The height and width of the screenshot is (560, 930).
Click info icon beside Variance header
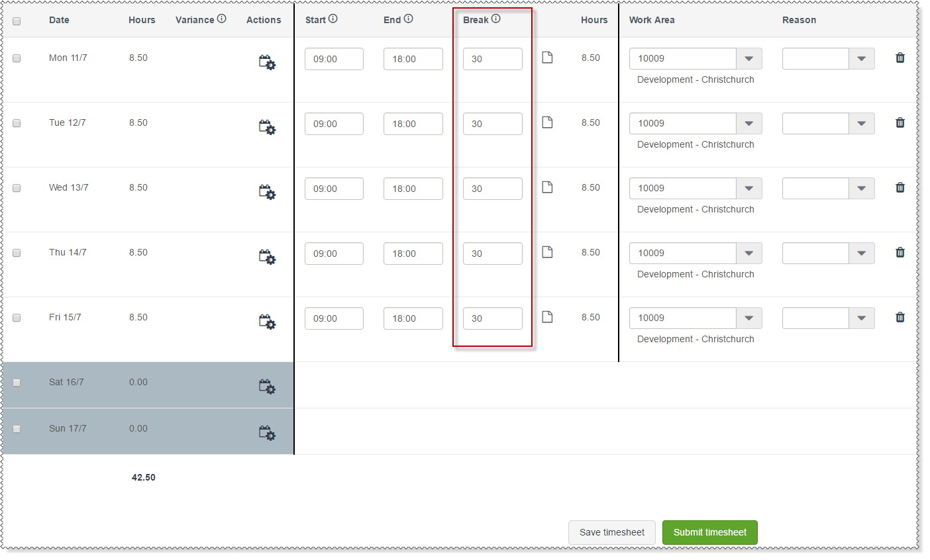(x=221, y=19)
